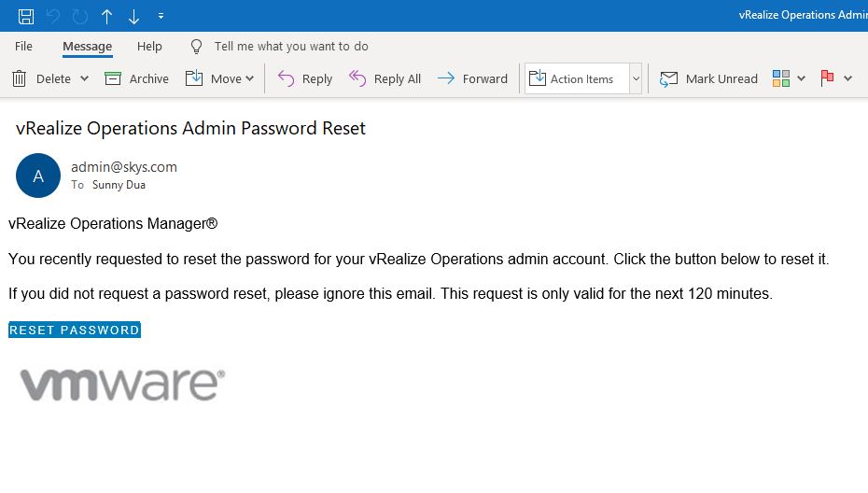Go to previous item with up arrow
The width and height of the screenshot is (868, 493).
[x=107, y=16]
